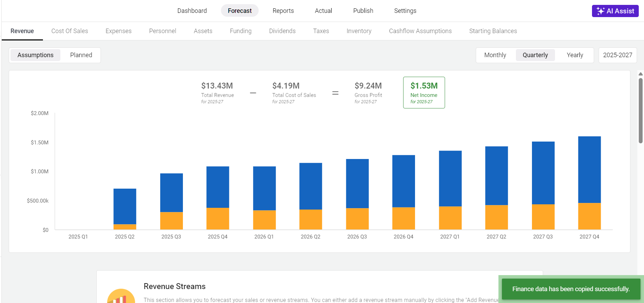
Task: Toggle to Planned revenue view
Action: pyautogui.click(x=81, y=55)
